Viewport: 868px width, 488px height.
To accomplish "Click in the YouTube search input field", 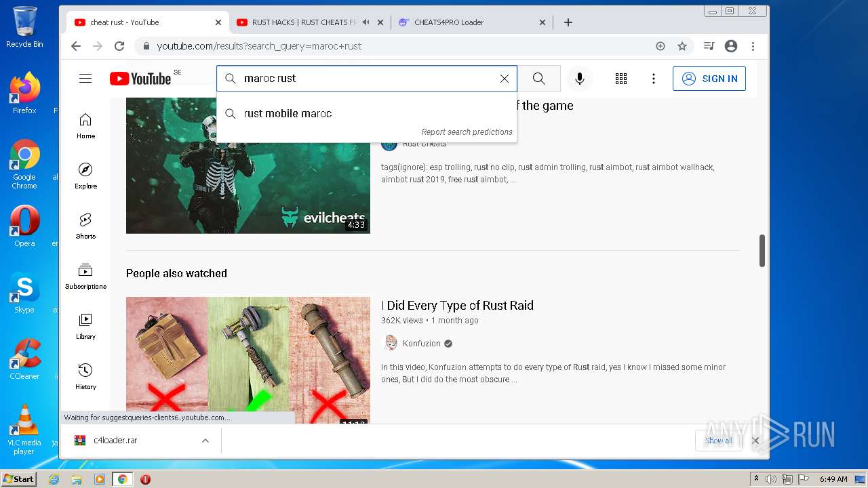I will pos(366,79).
